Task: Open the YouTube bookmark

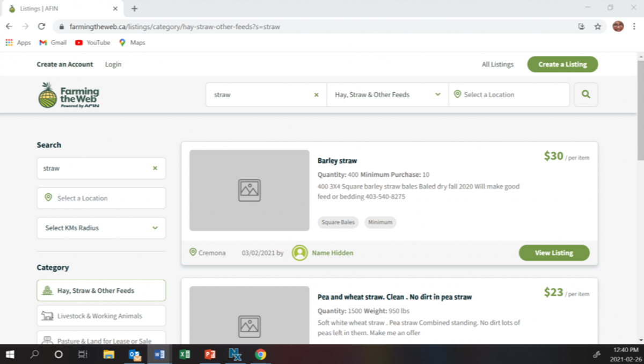Action: pos(92,42)
